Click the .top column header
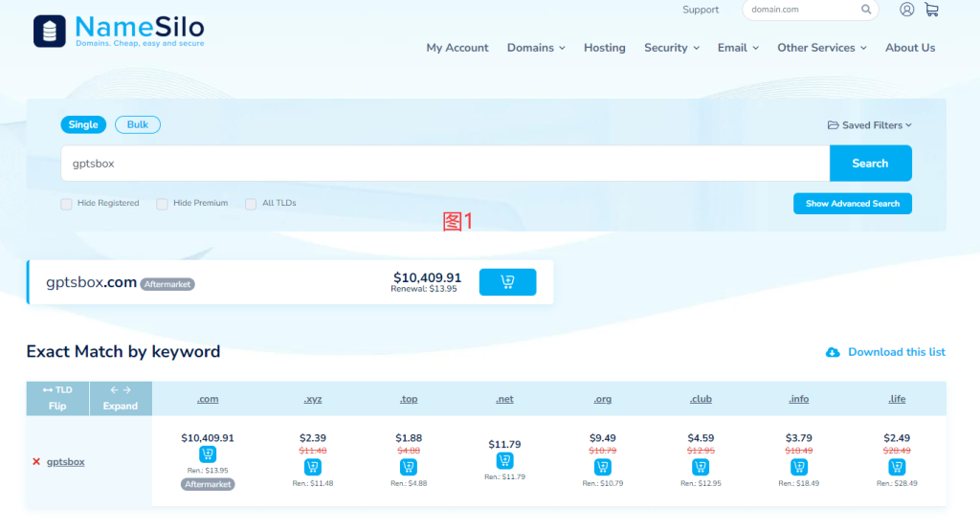Viewport: 980px width, 530px height. pos(409,399)
